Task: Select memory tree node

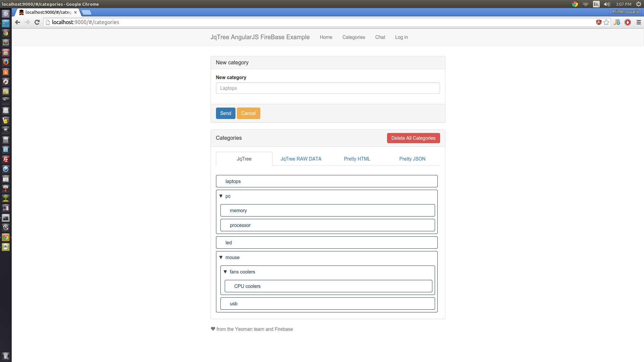Action: (x=327, y=210)
